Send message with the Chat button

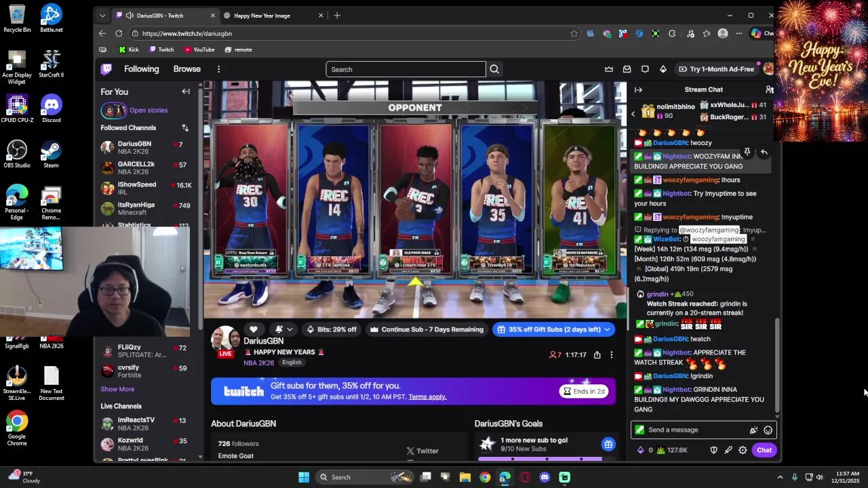pyautogui.click(x=764, y=450)
